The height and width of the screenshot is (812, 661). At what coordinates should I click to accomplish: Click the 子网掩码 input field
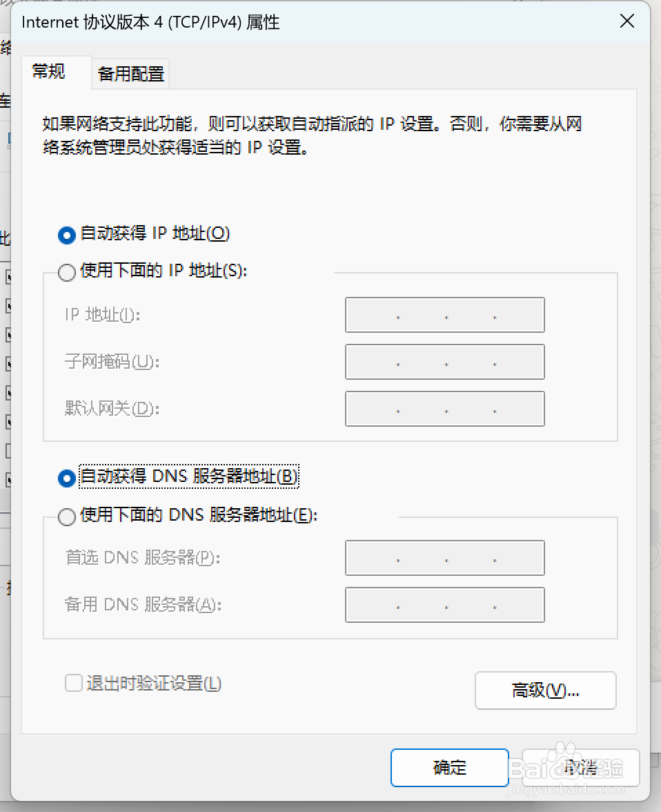coord(444,362)
